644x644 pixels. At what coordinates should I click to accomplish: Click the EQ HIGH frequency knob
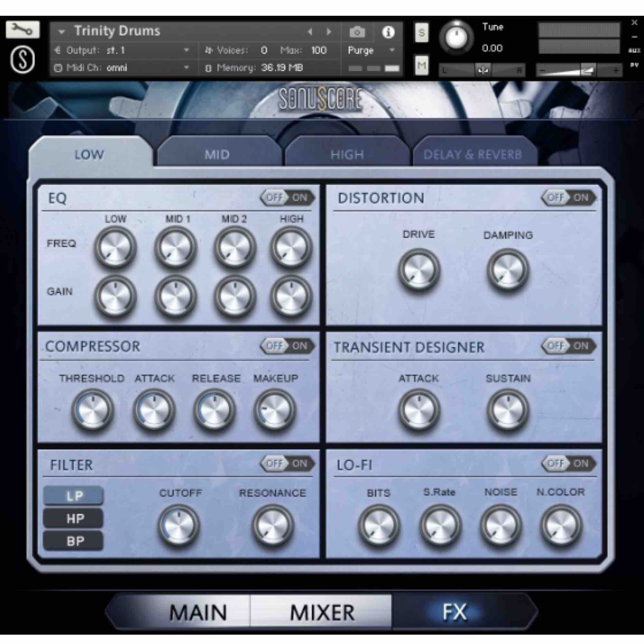pos(291,247)
